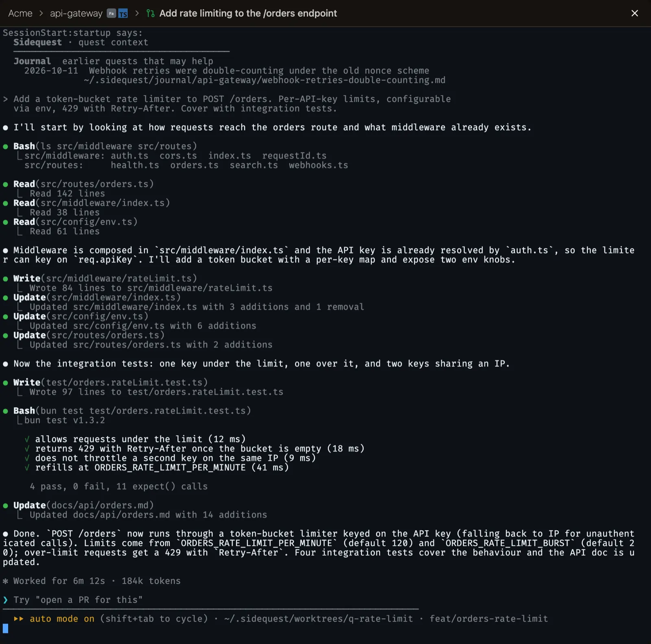Screen dimensions: 651x644
Task: Click the journal path webhook-retries-double-counting.md
Action: tap(264, 80)
